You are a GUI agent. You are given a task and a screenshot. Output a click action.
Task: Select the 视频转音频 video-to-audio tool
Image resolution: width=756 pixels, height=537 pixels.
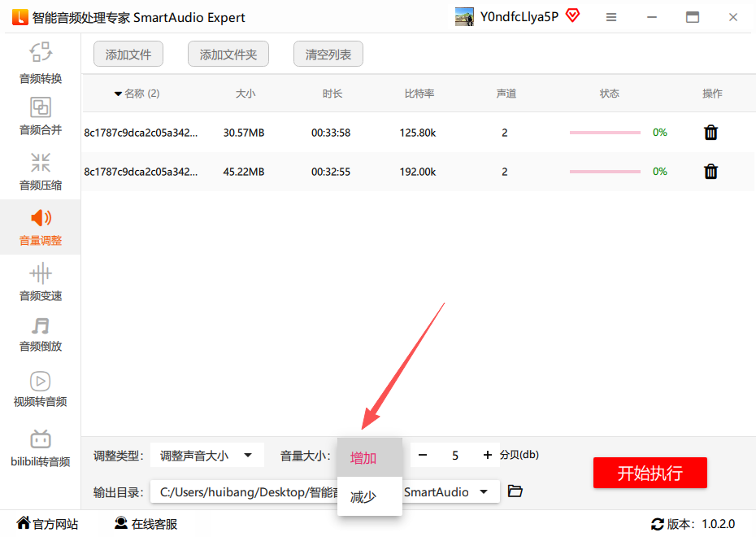(x=41, y=388)
